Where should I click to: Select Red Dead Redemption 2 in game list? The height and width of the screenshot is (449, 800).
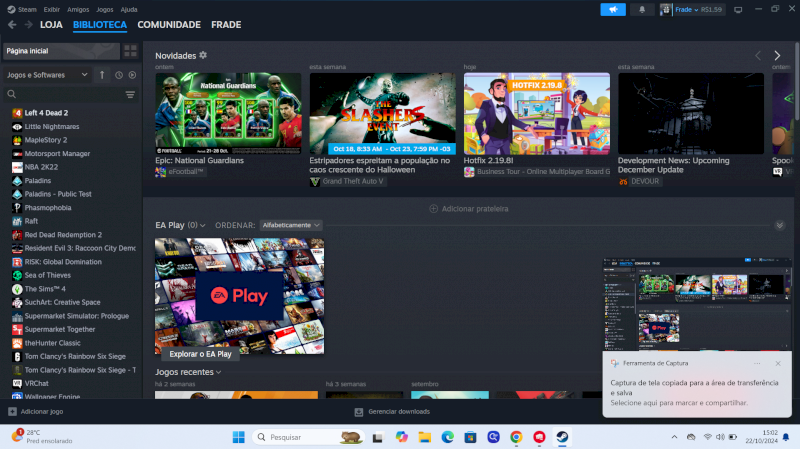click(60, 234)
